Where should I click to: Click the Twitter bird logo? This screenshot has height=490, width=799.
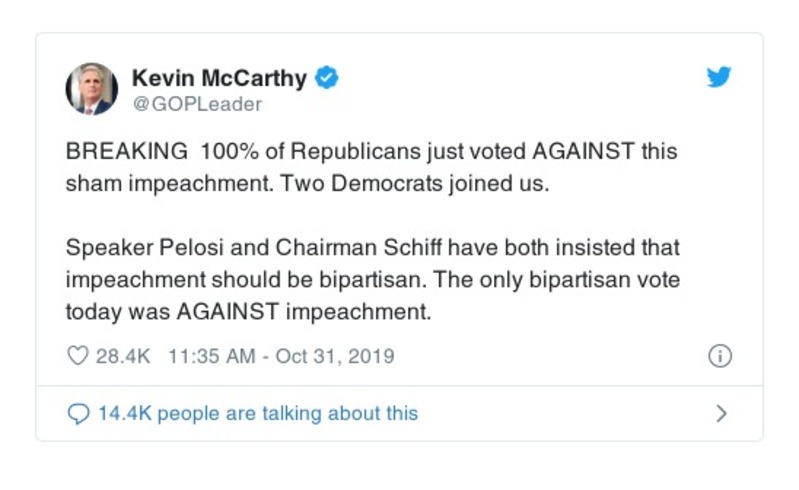(719, 77)
